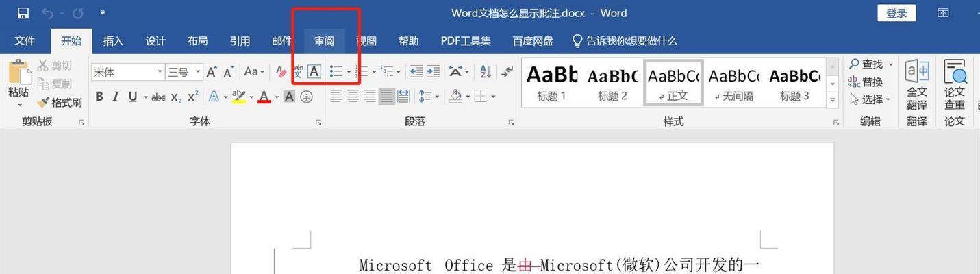Apply the 无间隔 style
This screenshot has width=980, height=274.
tap(733, 82)
